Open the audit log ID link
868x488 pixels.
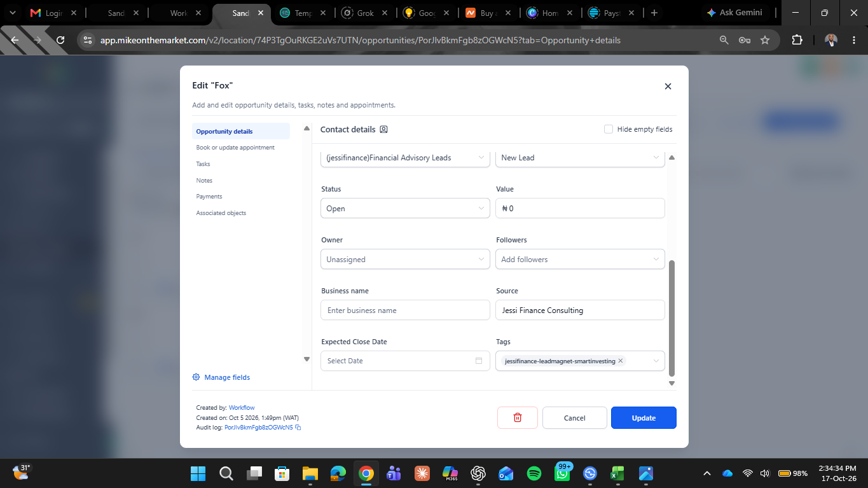(x=259, y=428)
